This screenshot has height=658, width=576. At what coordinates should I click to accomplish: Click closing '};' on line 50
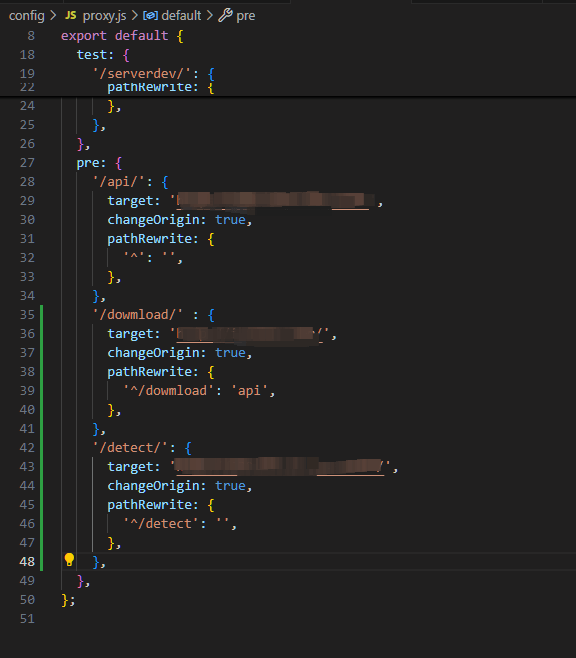(x=68, y=600)
